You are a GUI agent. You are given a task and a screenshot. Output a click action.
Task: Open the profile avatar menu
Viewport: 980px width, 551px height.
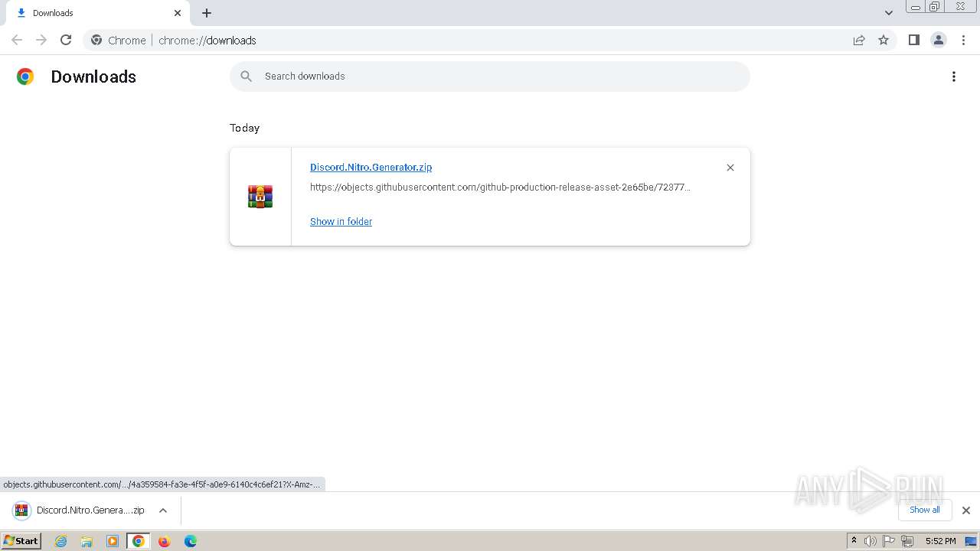939,40
